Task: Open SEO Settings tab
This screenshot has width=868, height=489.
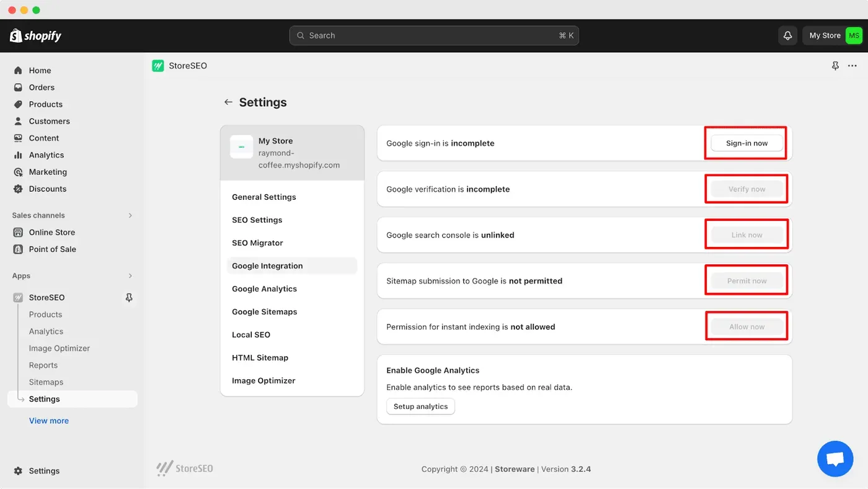Action: (292, 220)
